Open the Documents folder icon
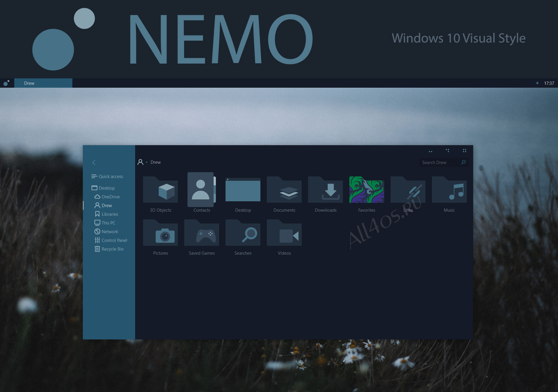This screenshot has width=558, height=392. (284, 190)
